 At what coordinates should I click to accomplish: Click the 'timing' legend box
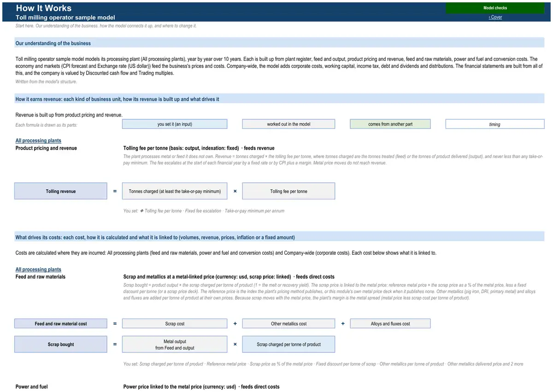coord(495,124)
